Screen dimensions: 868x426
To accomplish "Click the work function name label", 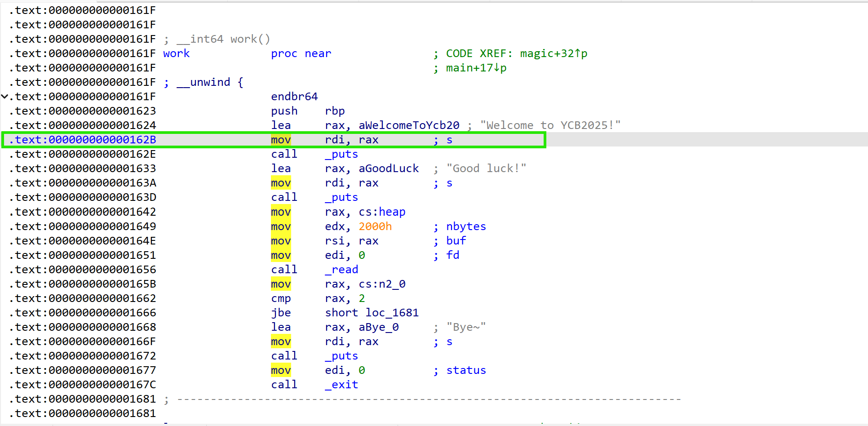I will coord(176,53).
